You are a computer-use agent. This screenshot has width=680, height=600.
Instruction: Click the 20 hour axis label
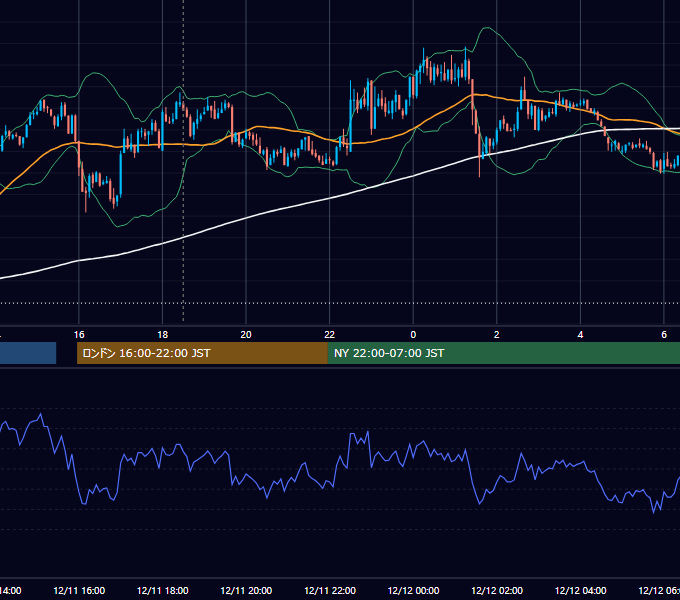[x=246, y=335]
